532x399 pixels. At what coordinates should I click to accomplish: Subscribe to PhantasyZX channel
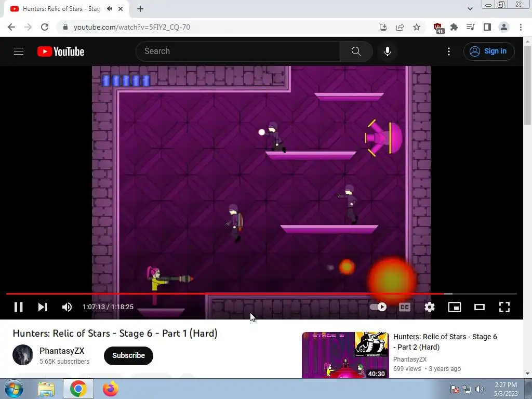[x=129, y=355]
